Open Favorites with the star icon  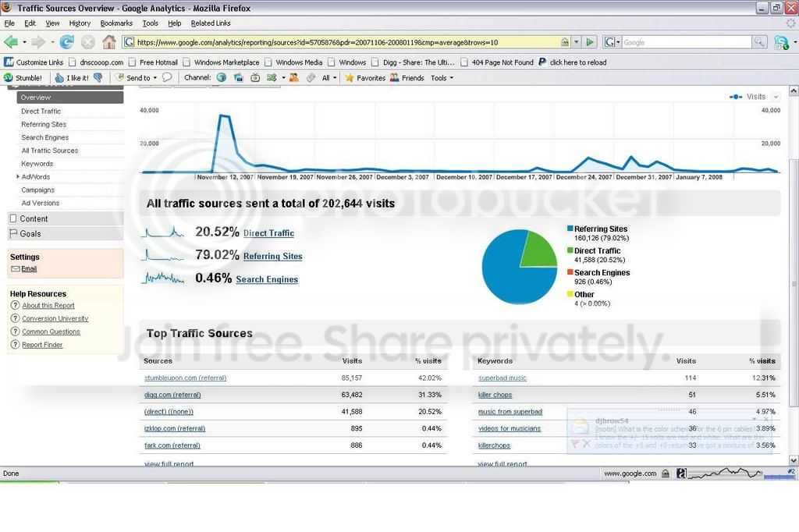(x=365, y=78)
